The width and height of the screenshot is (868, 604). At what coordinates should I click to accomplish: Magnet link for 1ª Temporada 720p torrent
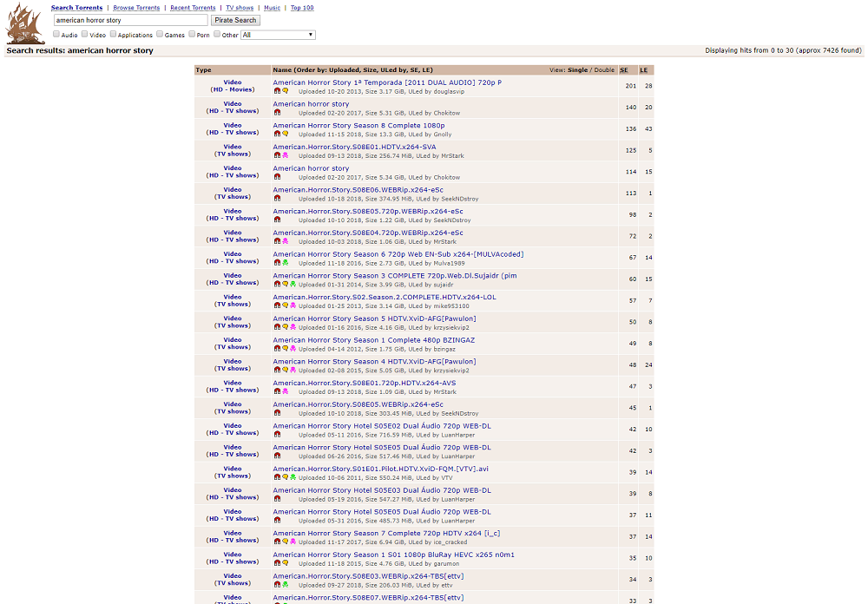[278, 91]
